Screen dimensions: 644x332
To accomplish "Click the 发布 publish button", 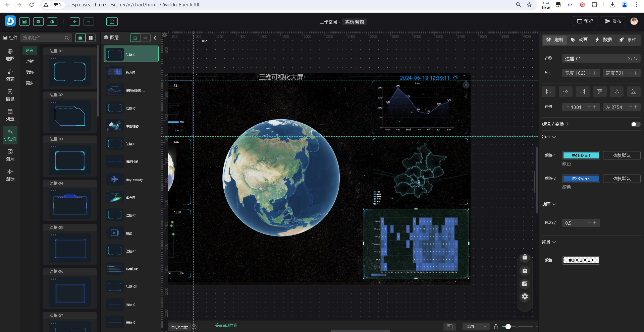I will coord(613,21).
